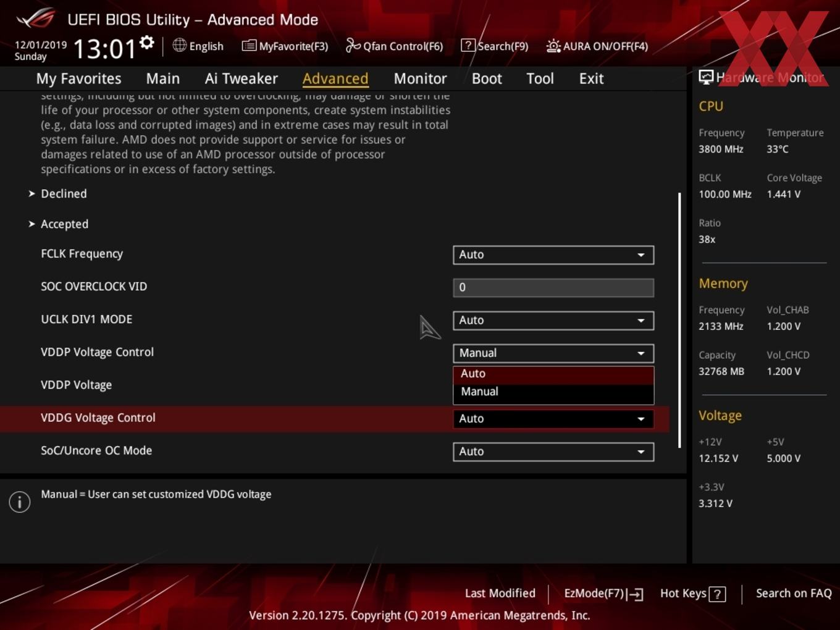
Task: Click the SOC OVERCLOCK VID input field
Action: pyautogui.click(x=553, y=287)
